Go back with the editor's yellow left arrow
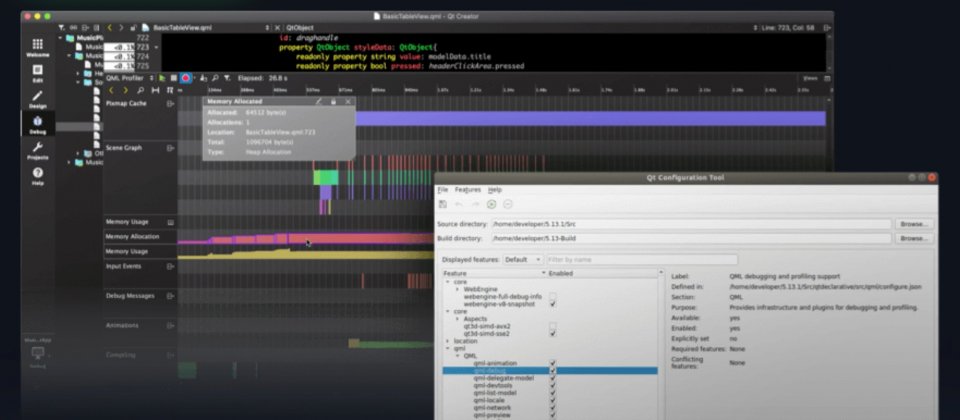This screenshot has width=960, height=420. click(110, 28)
